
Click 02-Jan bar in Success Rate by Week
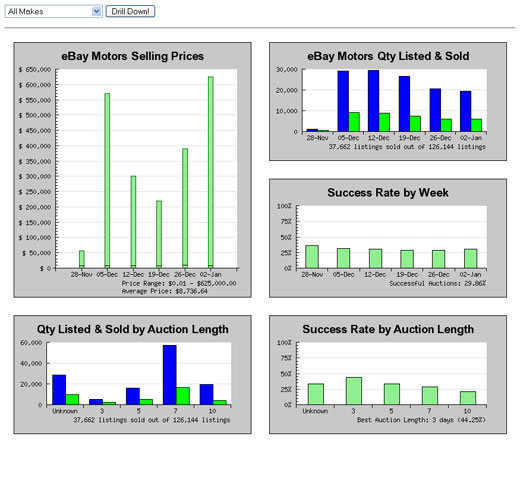[x=471, y=258]
